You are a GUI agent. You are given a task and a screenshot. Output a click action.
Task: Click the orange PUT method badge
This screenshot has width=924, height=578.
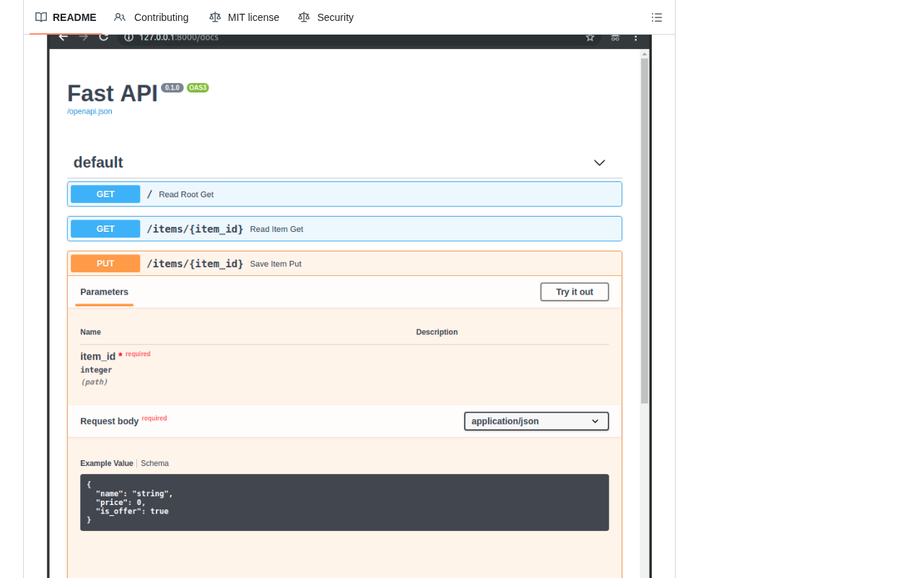pyautogui.click(x=105, y=264)
